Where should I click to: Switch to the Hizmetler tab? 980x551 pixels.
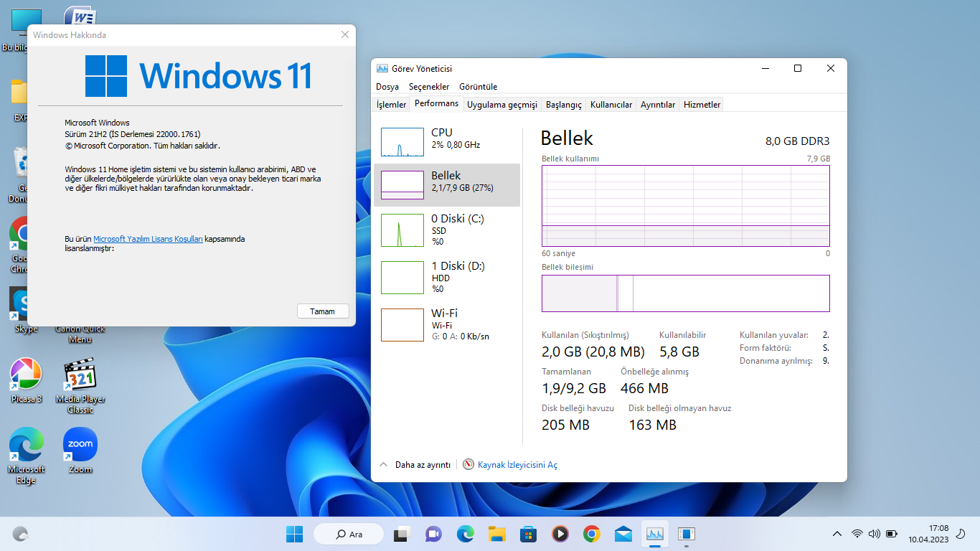[702, 105]
